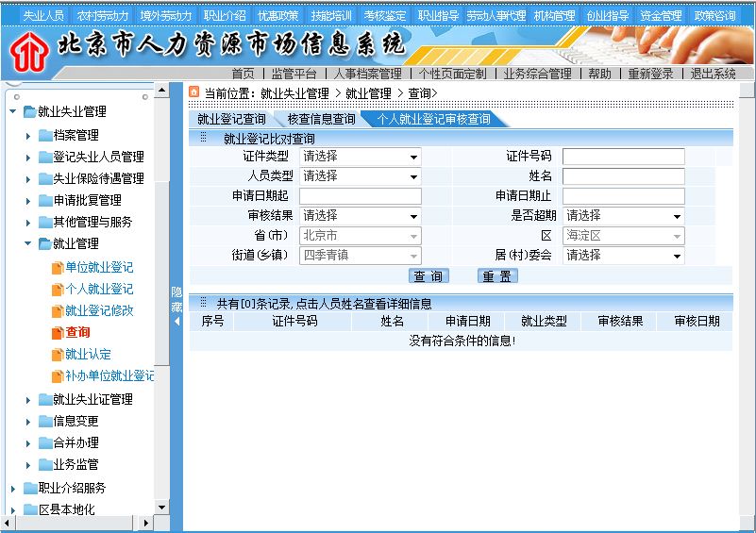Open the 人事档案管理 navigation link
This screenshot has height=533, width=756.
click(368, 74)
